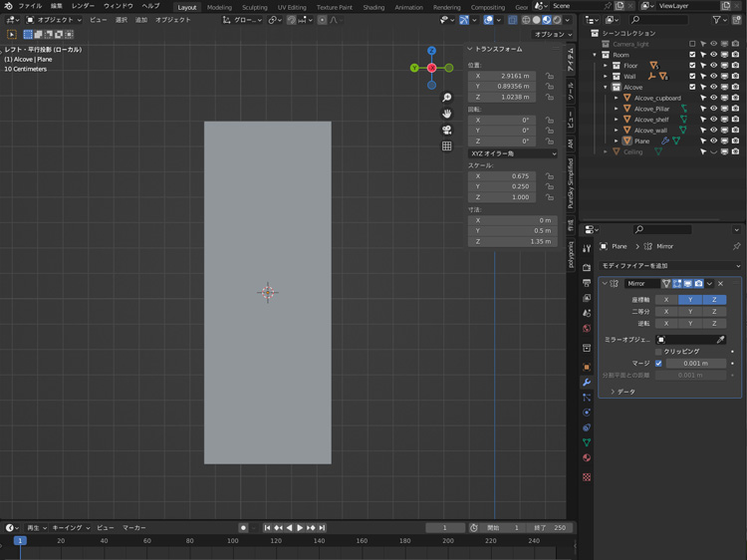Viewport: 747px width, 560px height.
Task: Remove the Mirror modifier with the X icon
Action: (x=721, y=284)
